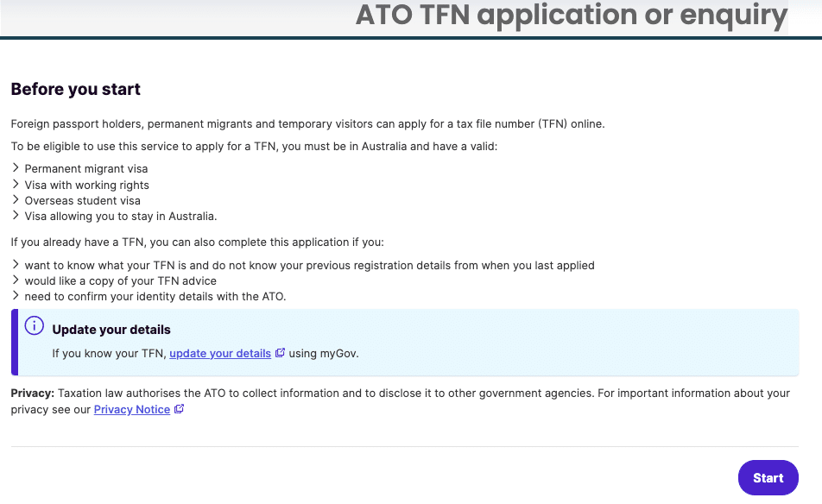
Task: Click chevron beside 'would like a copy' item
Action: click(16, 280)
